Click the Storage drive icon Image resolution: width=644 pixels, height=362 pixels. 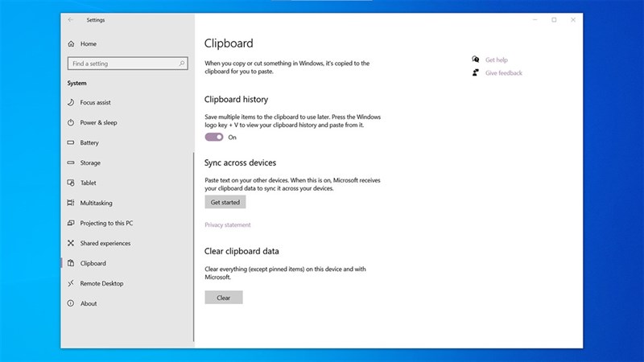[71, 162]
